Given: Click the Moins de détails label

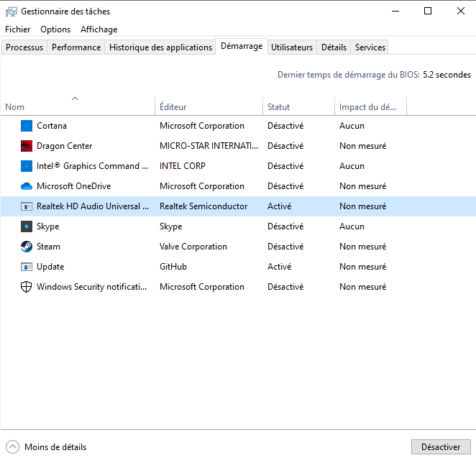Looking at the screenshot, I should tap(55, 447).
